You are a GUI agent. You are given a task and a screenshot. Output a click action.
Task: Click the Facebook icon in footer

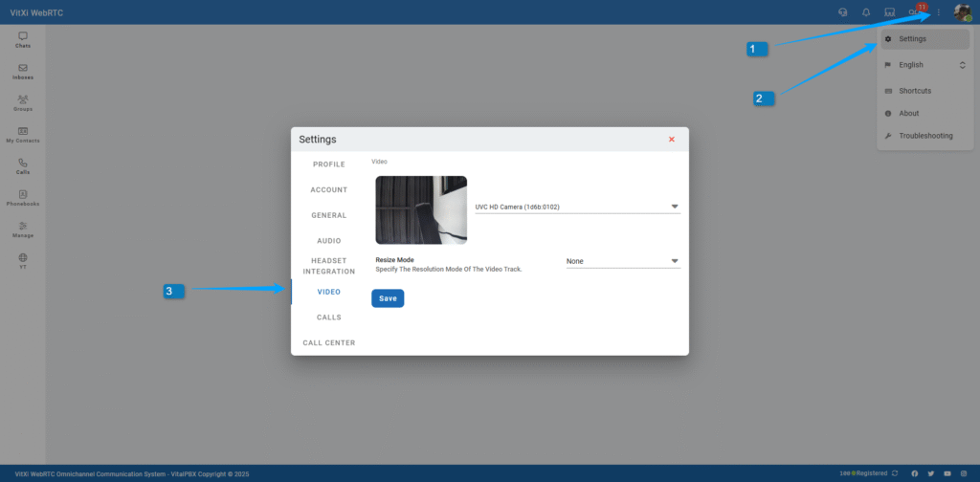pyautogui.click(x=914, y=473)
